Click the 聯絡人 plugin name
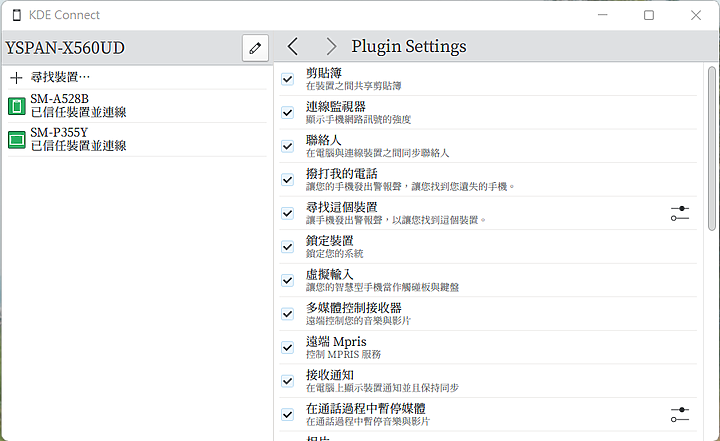The image size is (720, 441). pos(324,140)
